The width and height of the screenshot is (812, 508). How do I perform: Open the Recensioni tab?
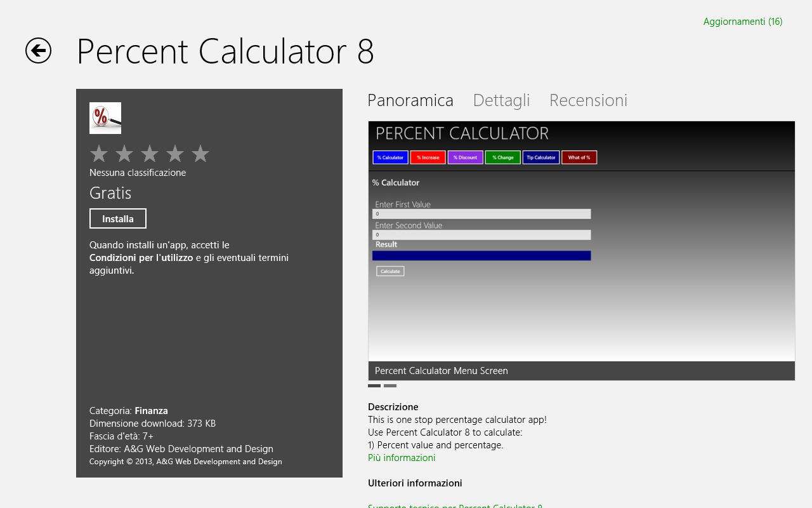pyautogui.click(x=588, y=100)
